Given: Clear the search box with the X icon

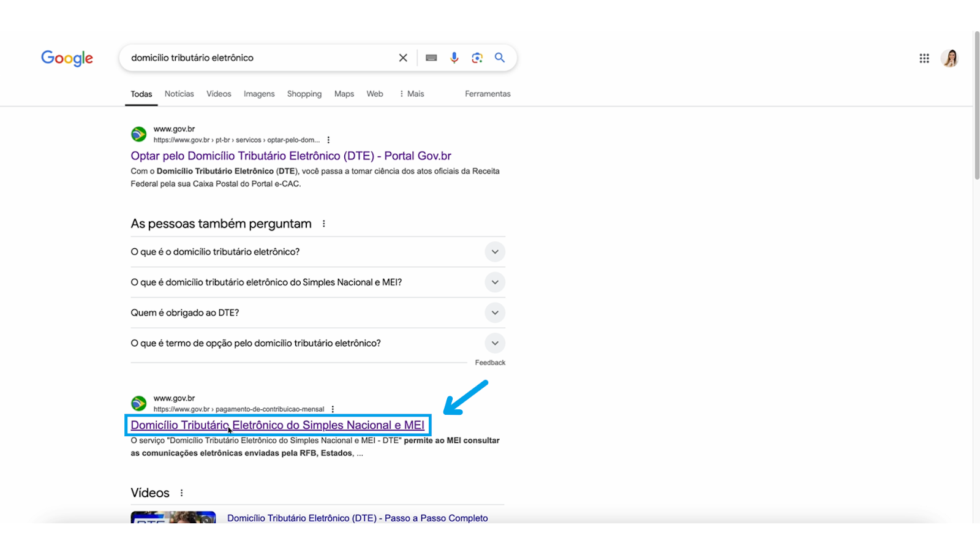Looking at the screenshot, I should tap(403, 58).
